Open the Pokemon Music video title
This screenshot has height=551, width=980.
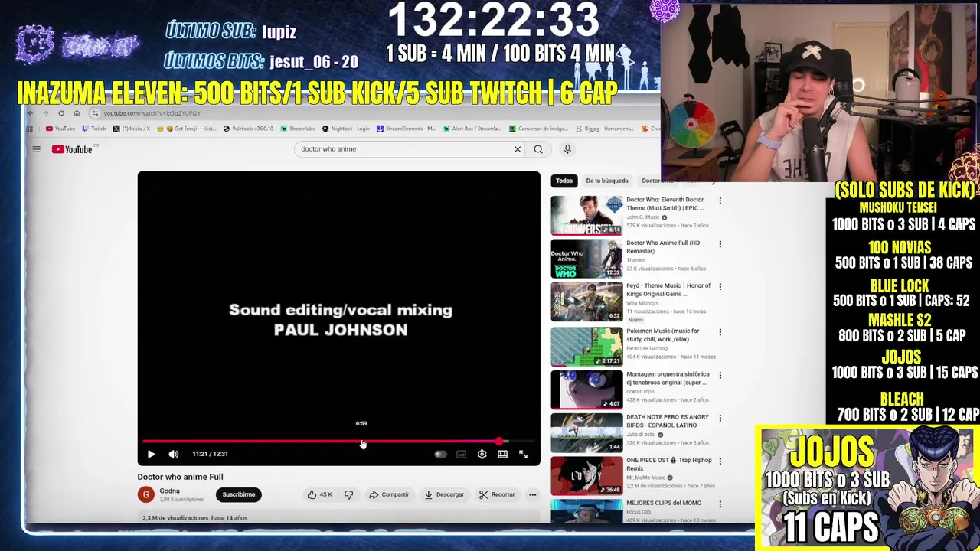(x=663, y=334)
